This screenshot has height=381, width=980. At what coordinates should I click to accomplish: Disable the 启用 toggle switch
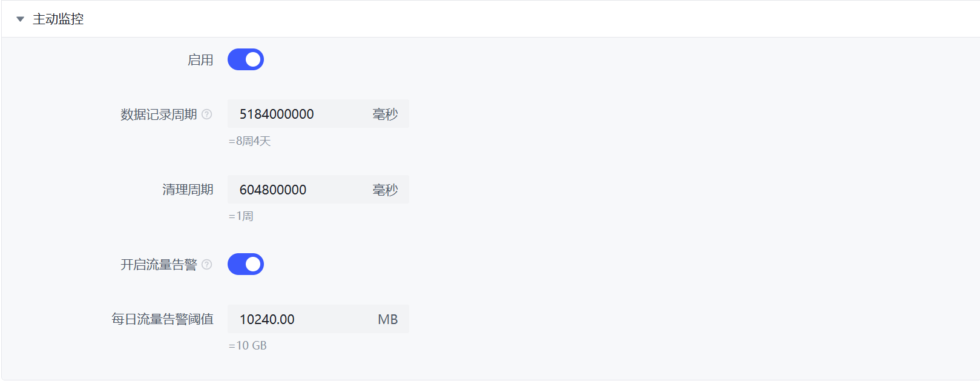(x=246, y=59)
